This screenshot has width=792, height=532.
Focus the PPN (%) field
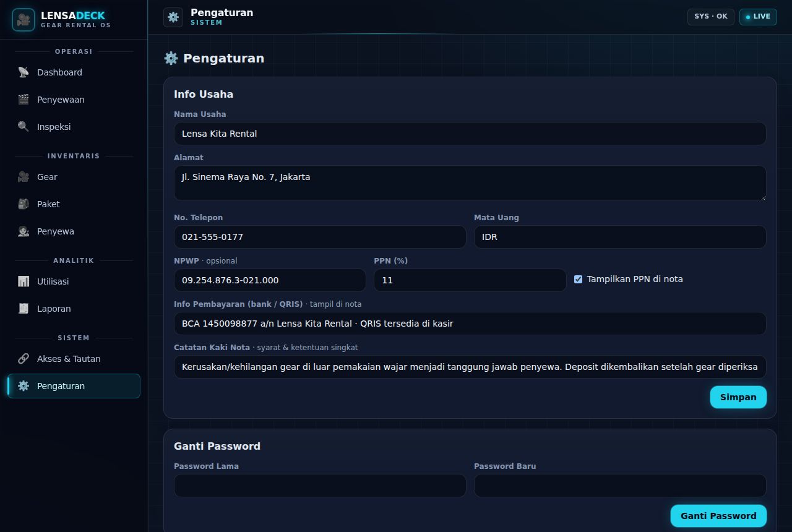tap(470, 280)
